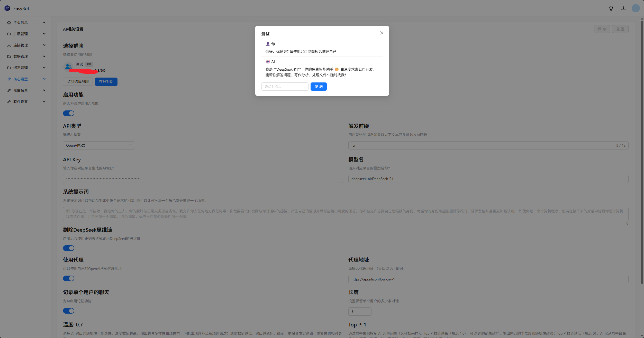The height and width of the screenshot is (338, 644).
Task: Toggle the 启用功能 AI switch
Action: click(69, 113)
